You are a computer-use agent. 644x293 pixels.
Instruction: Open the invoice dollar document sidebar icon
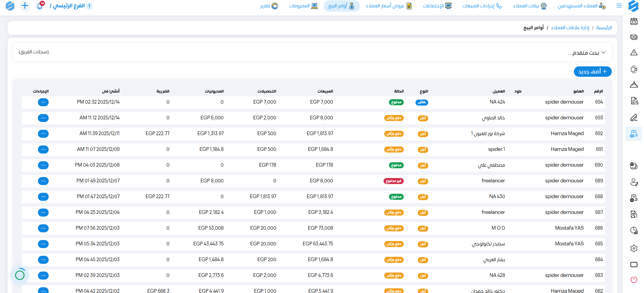point(634,101)
